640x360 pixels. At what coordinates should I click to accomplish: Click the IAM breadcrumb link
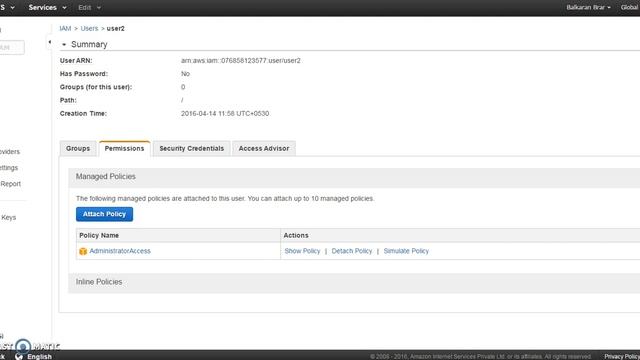pyautogui.click(x=65, y=29)
